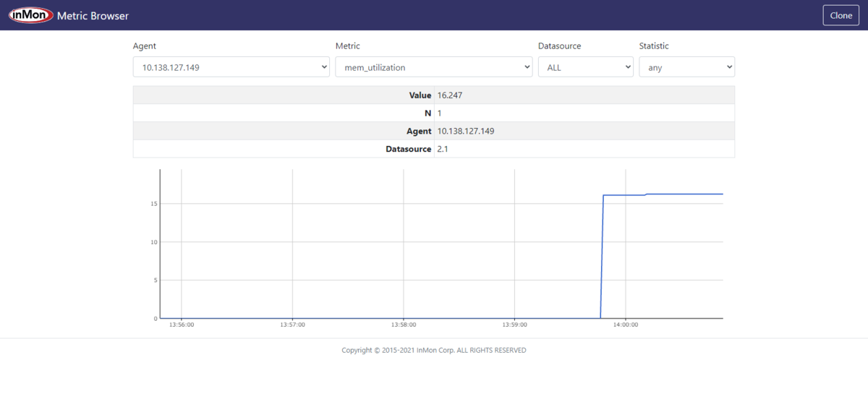868x396 pixels.
Task: Click the Clone button
Action: point(841,15)
